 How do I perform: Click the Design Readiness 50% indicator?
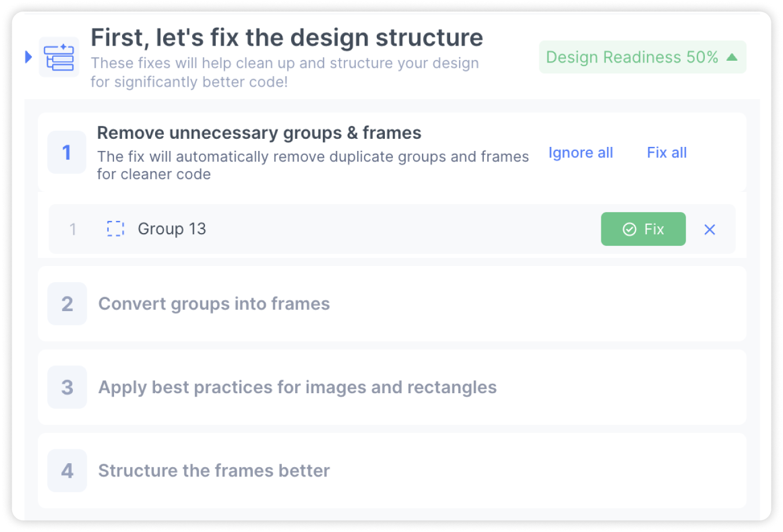(x=642, y=57)
